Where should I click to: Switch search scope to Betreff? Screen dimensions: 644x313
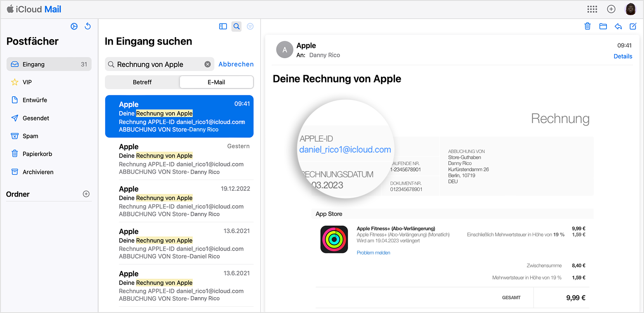tap(142, 82)
